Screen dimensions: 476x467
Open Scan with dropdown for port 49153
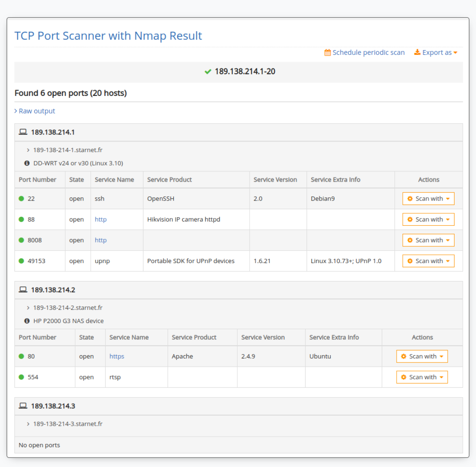(x=428, y=261)
